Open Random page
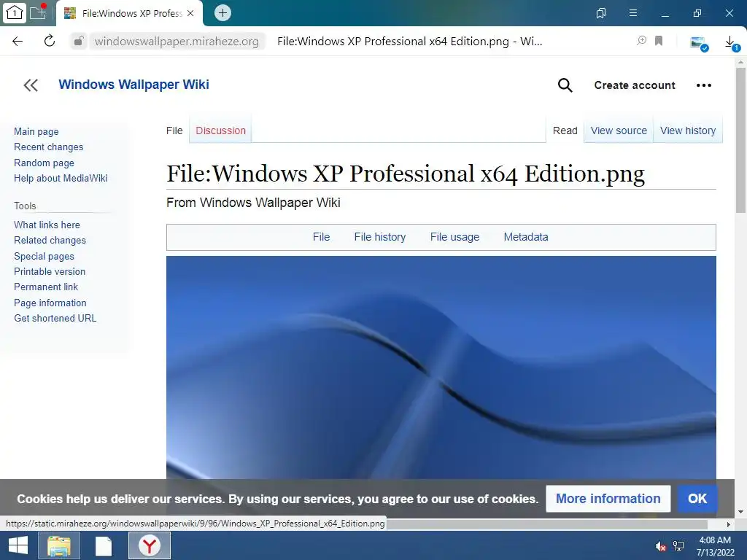The height and width of the screenshot is (560, 747). pyautogui.click(x=44, y=163)
